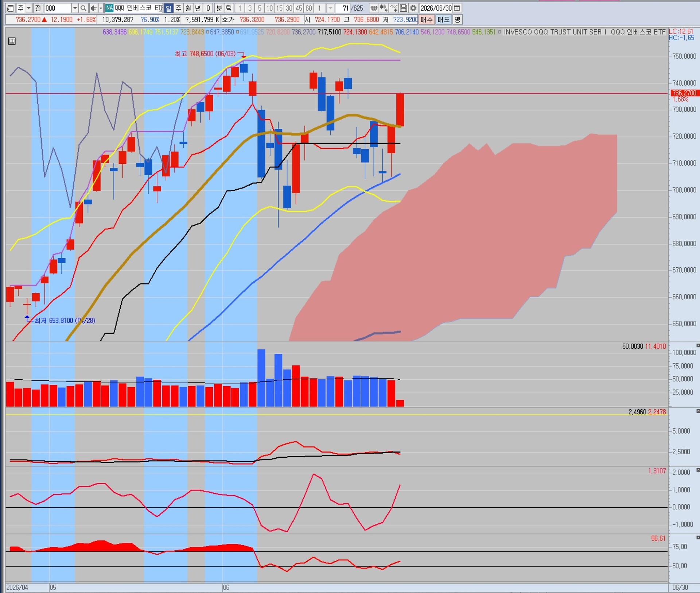Select the 월 (monthly) period button

[x=188, y=8]
